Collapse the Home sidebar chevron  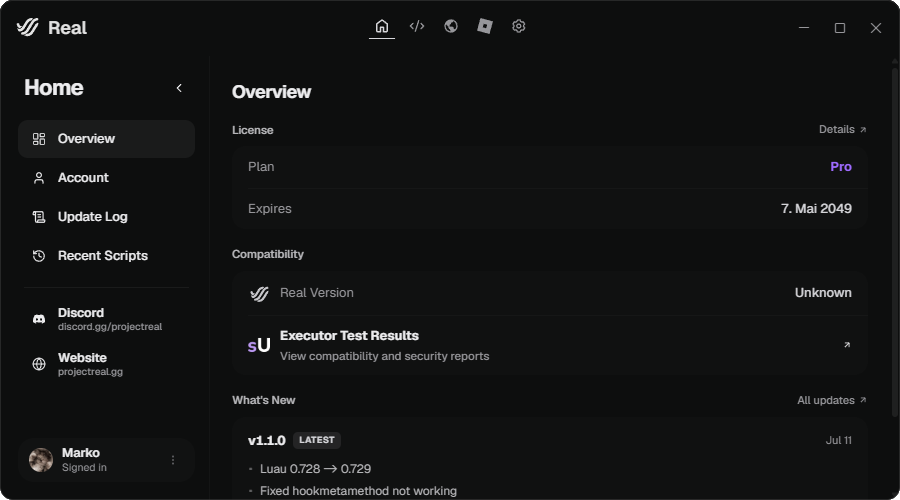(x=179, y=88)
